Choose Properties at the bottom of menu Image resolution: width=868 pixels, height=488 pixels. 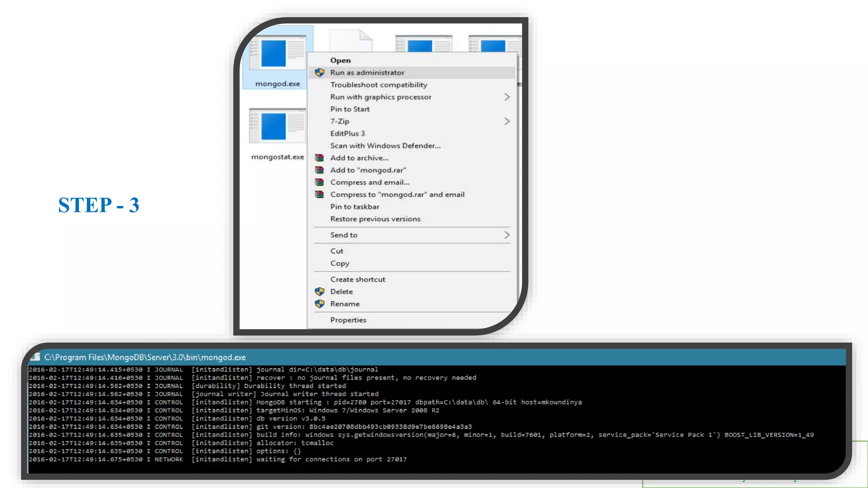pyautogui.click(x=348, y=320)
